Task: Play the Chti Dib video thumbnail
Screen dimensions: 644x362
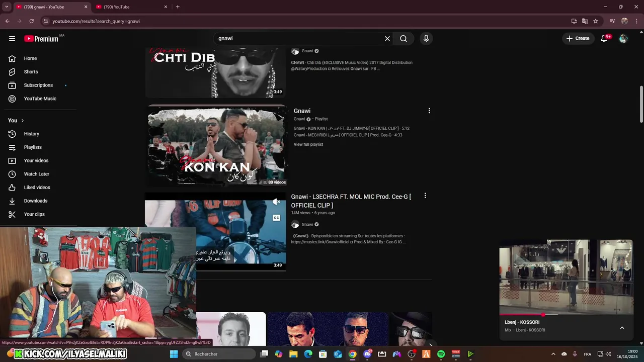Action: 215,72
